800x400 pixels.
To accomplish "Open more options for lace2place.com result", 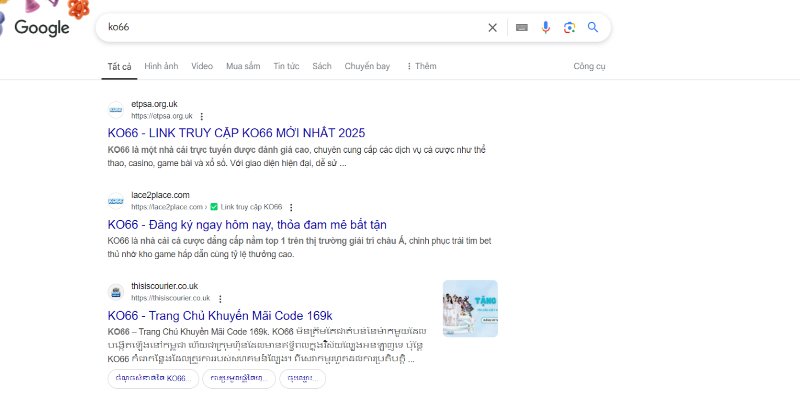I will (x=291, y=207).
